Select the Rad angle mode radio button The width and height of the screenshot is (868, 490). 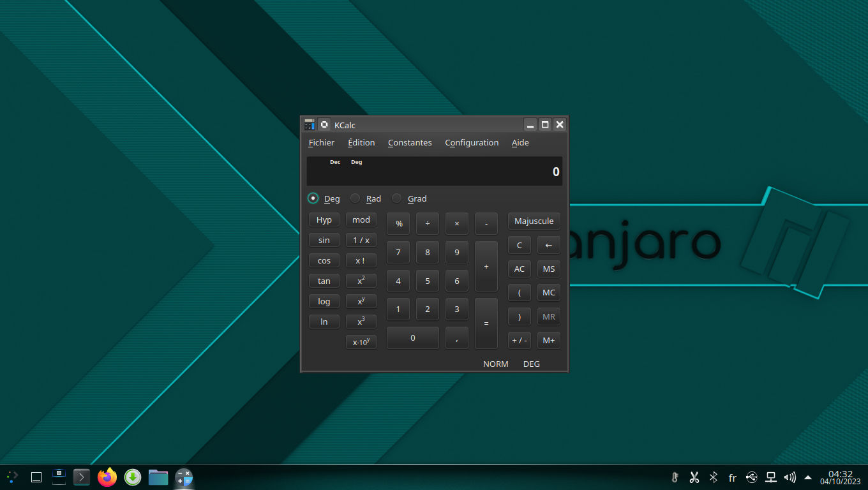[365, 198]
